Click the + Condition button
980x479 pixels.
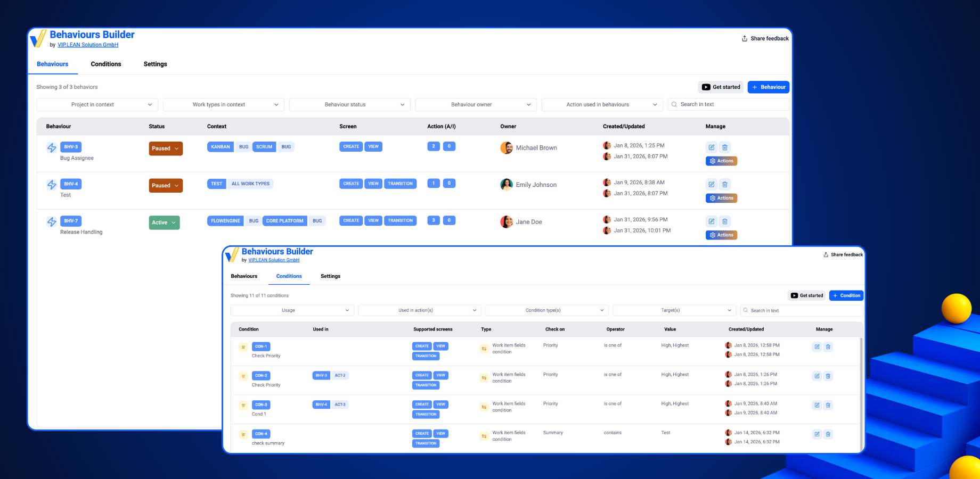point(846,295)
